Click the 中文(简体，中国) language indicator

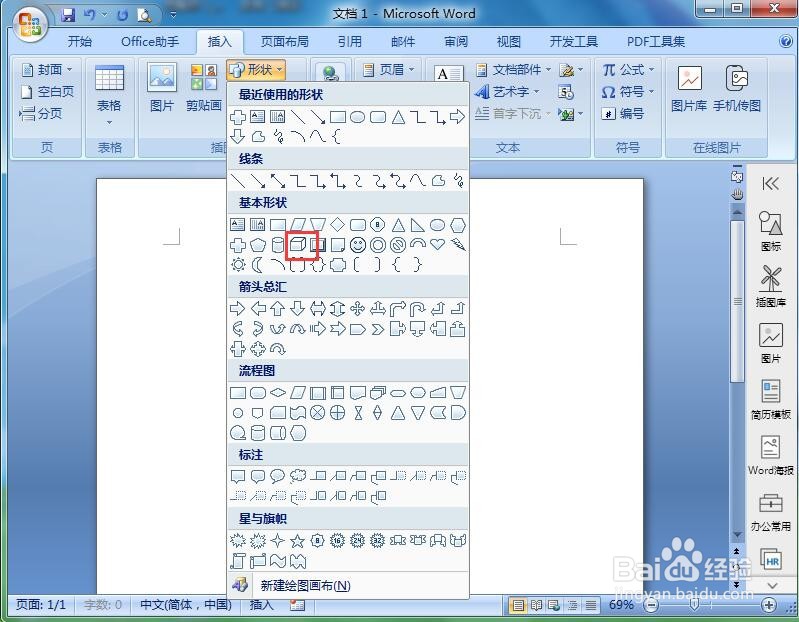pos(186,605)
